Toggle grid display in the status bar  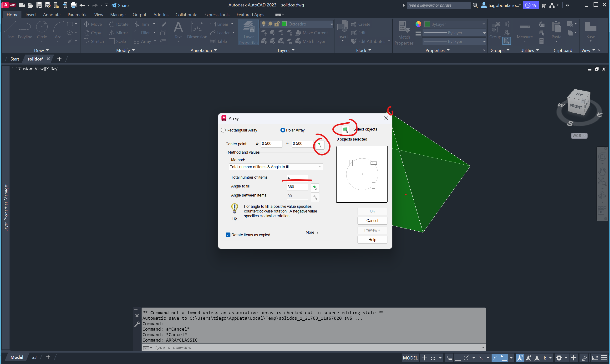424,358
